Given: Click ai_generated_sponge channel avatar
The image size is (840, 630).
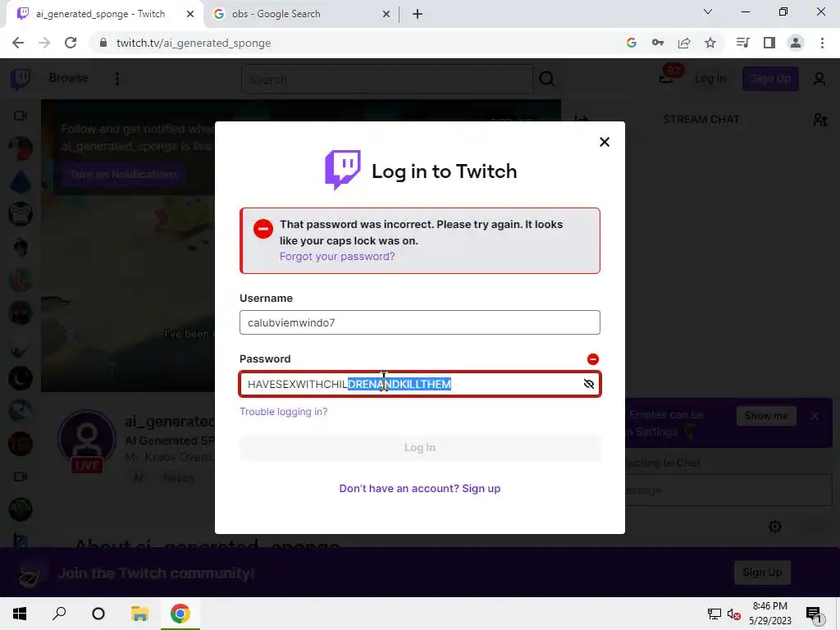Looking at the screenshot, I should click(87, 441).
